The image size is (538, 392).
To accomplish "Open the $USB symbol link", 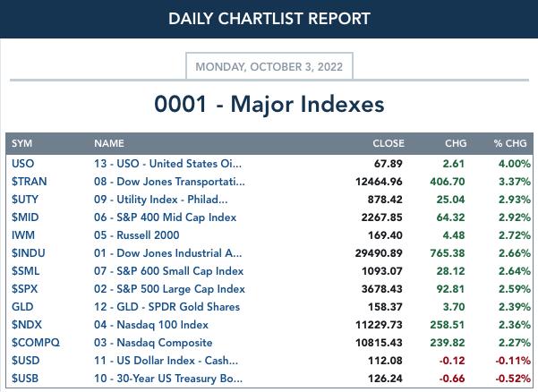I will 25,379.
